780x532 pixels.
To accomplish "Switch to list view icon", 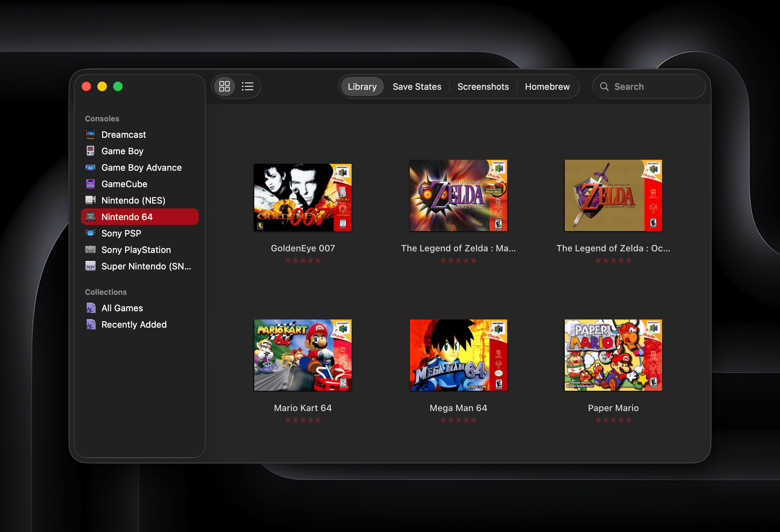I will [x=247, y=86].
